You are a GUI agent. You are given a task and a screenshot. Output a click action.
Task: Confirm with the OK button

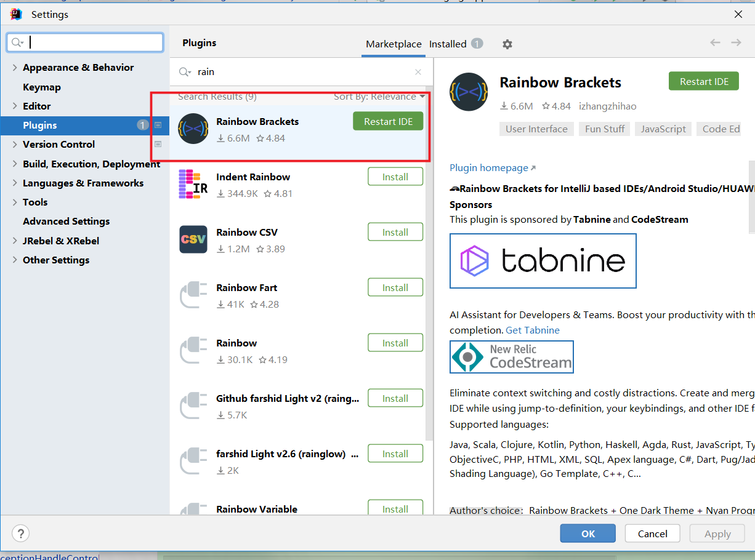click(x=588, y=534)
